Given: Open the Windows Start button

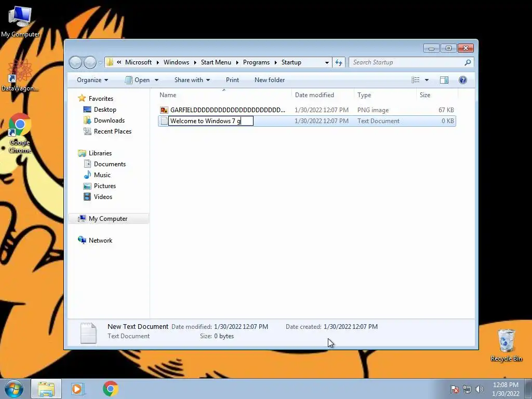Looking at the screenshot, I should (14, 389).
